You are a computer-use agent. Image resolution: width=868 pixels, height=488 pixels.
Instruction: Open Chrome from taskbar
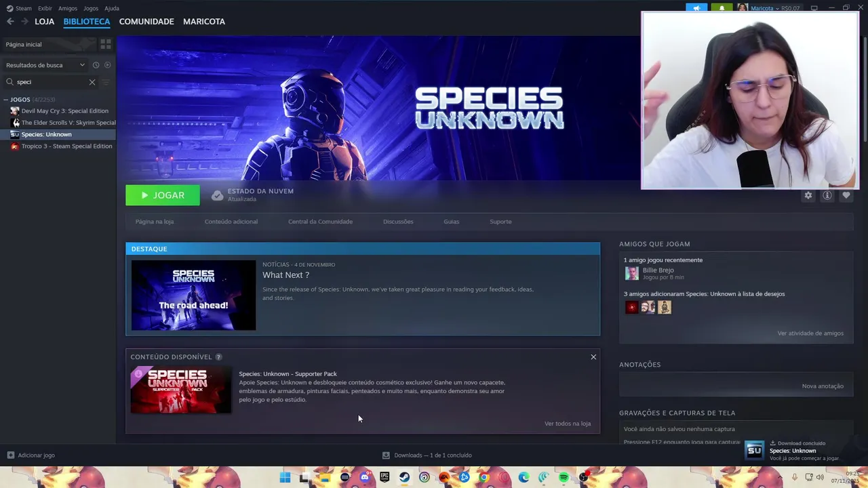484,478
